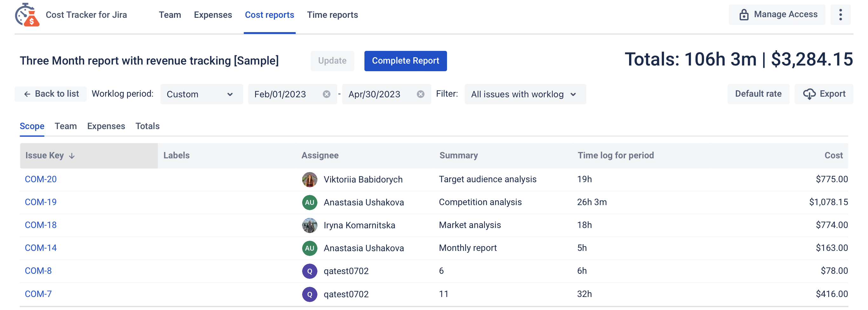Show the Totals report sub-tab
The width and height of the screenshot is (868, 310).
coord(148,126)
